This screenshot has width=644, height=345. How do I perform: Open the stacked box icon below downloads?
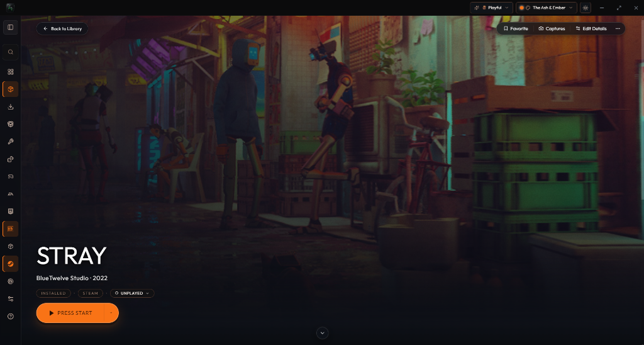(x=11, y=124)
